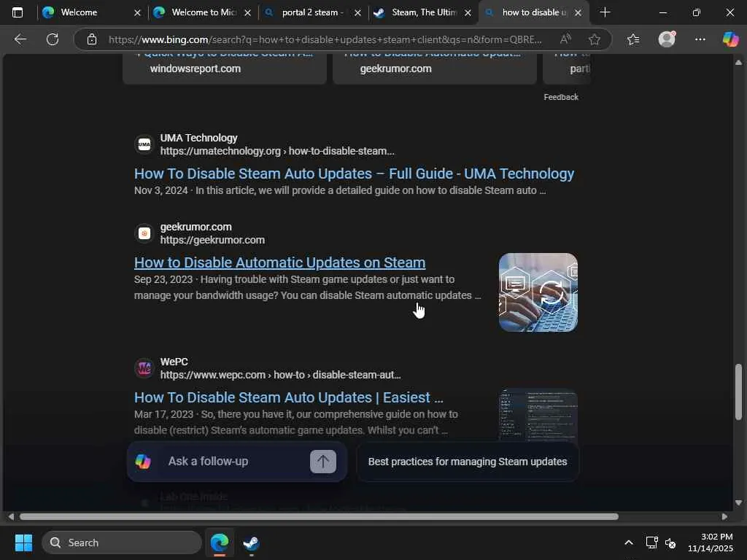Click the geekrumor.com site favicon
747x560 pixels.
point(144,233)
